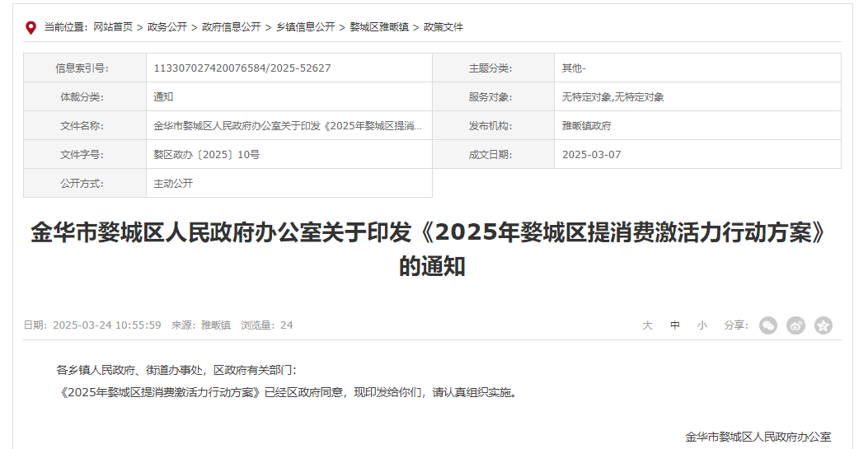Set font size to 中 (medium)
868x449 pixels.
point(675,325)
